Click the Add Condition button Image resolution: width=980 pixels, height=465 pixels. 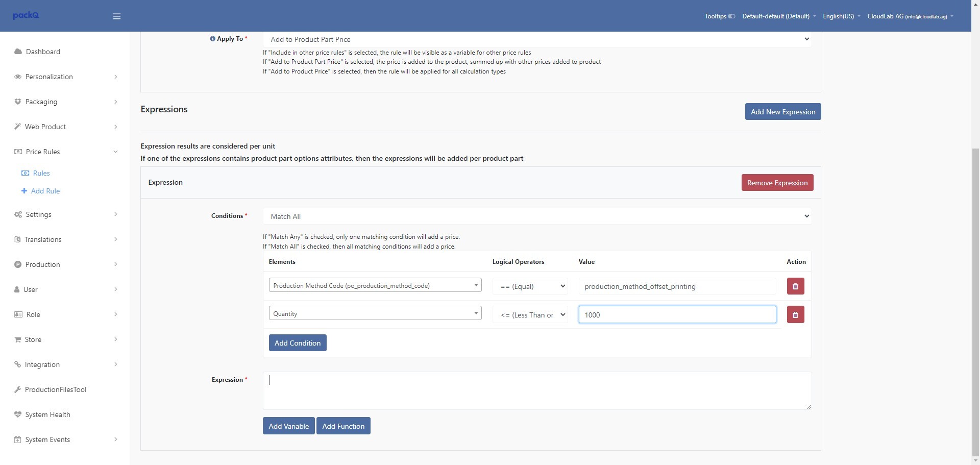[x=298, y=343]
